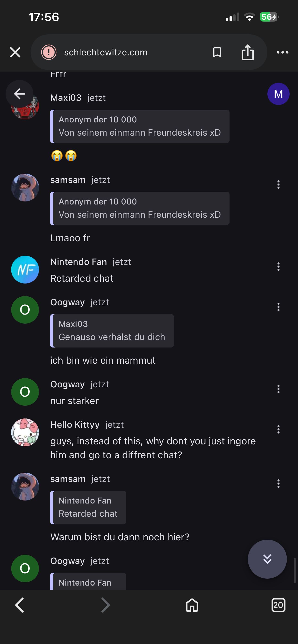Tap the browser home icon

pos(192,605)
